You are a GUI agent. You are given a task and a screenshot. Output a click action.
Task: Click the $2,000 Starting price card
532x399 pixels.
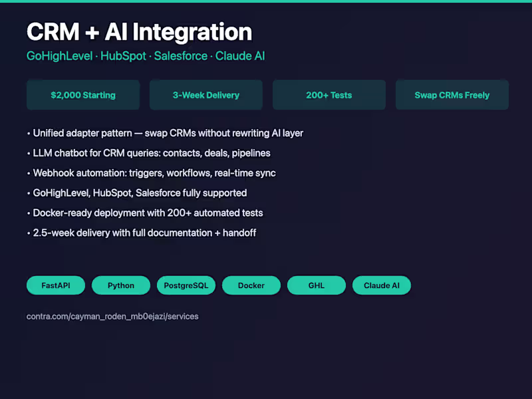82,94
